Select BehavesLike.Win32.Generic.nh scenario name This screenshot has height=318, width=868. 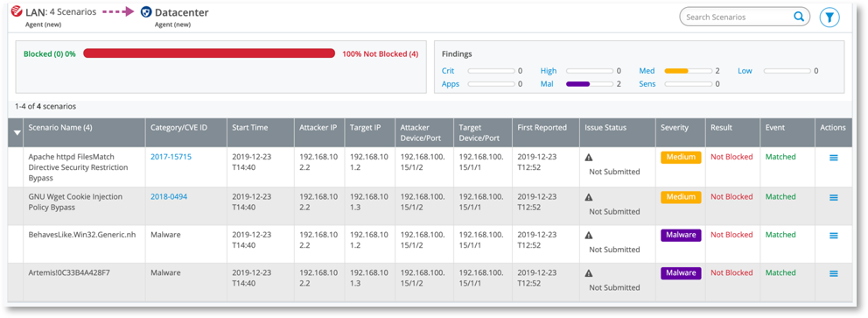point(82,235)
